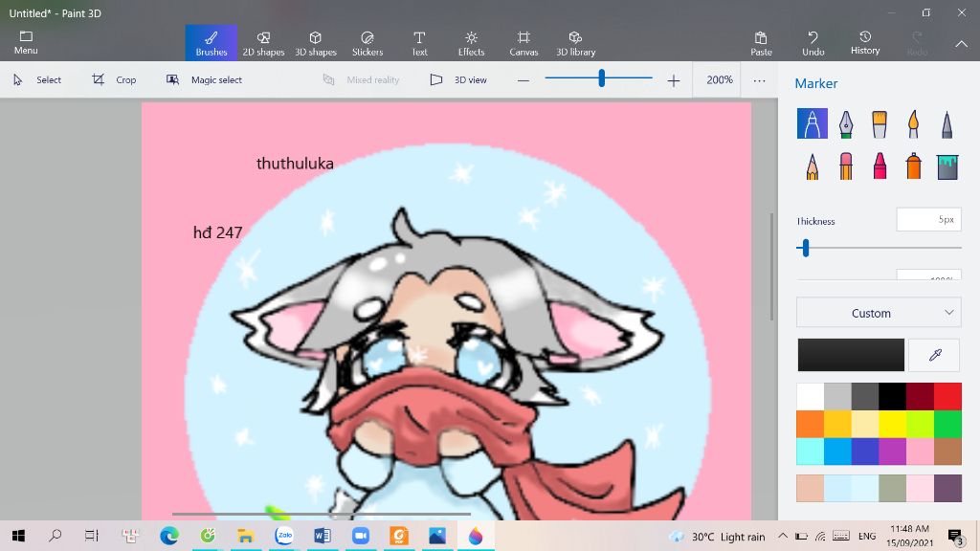Open Microsoft Word from taskbar
The height and width of the screenshot is (551, 980).
(322, 536)
